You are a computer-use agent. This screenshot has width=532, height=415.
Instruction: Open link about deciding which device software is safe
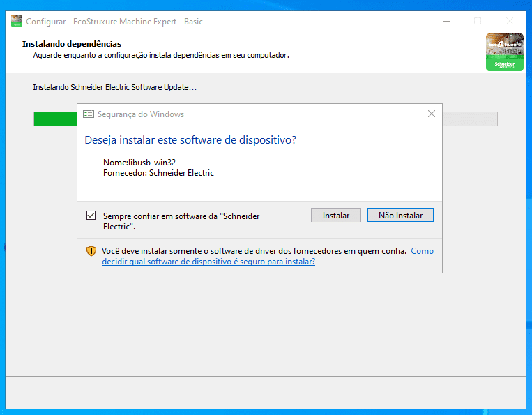pos(268,256)
